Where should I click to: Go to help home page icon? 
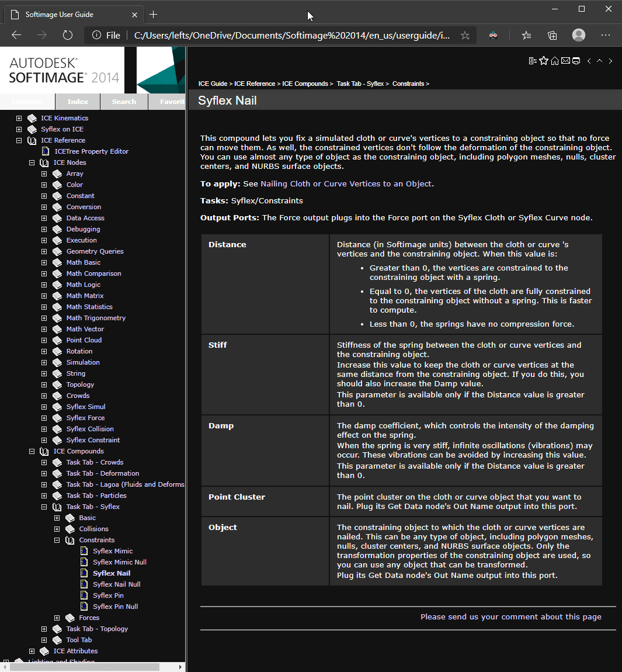coord(555,61)
